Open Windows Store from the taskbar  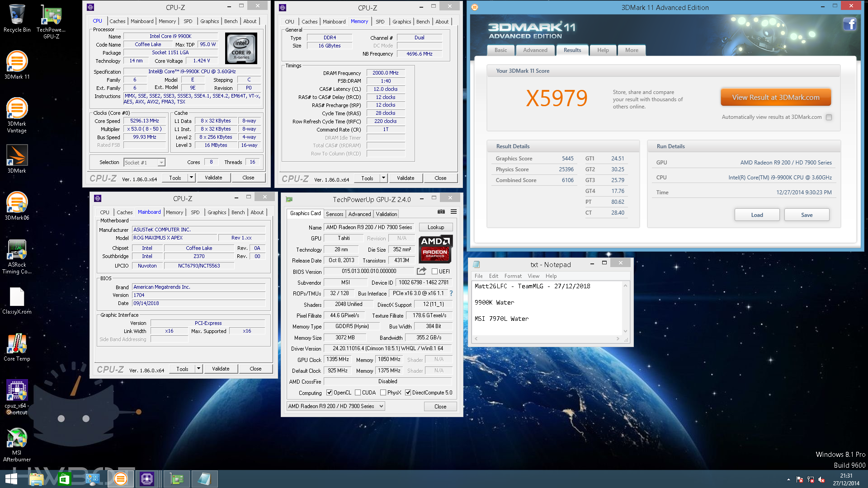tap(64, 479)
